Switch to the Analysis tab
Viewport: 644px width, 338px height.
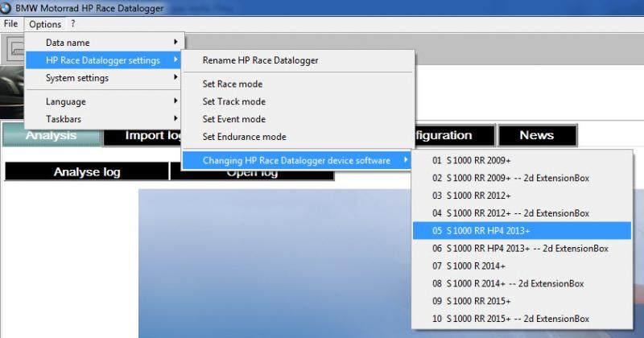tap(52, 135)
